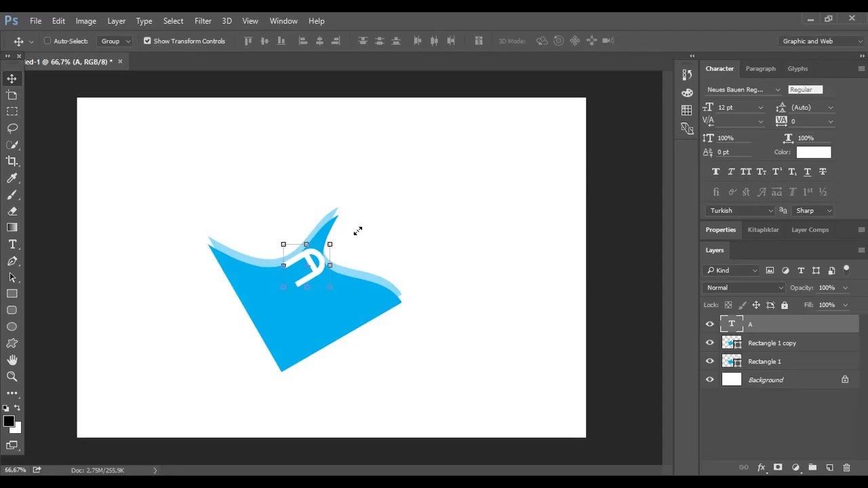Select the Hand tool
Screen dimensions: 868x488
tap(12, 360)
